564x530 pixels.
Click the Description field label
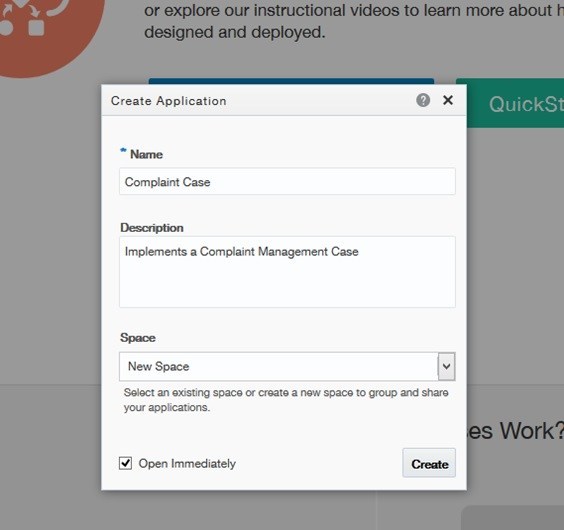152,228
